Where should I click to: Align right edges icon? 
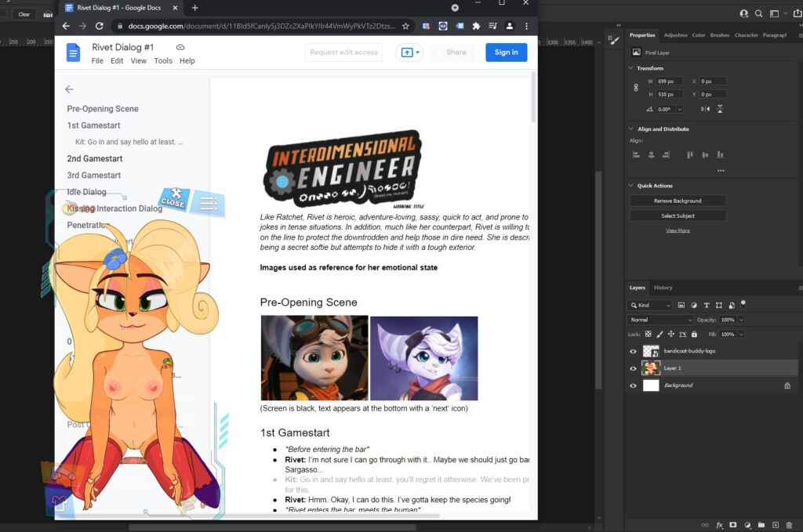point(666,154)
